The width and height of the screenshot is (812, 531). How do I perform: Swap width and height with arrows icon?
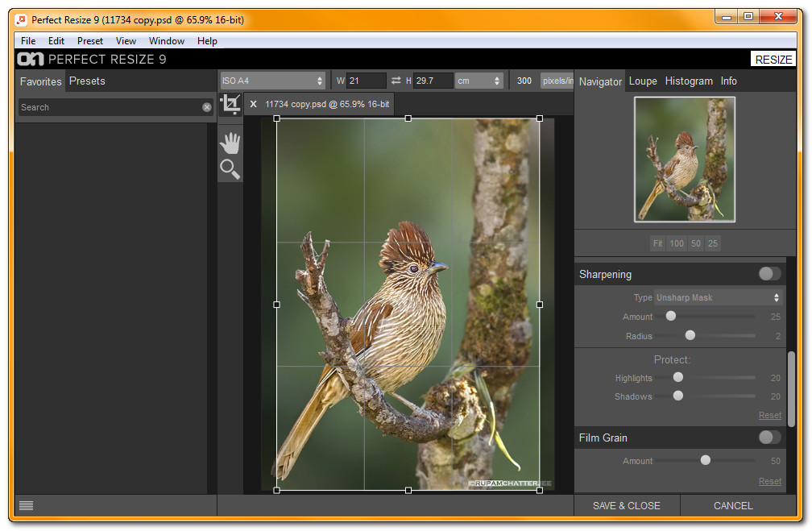coord(396,81)
